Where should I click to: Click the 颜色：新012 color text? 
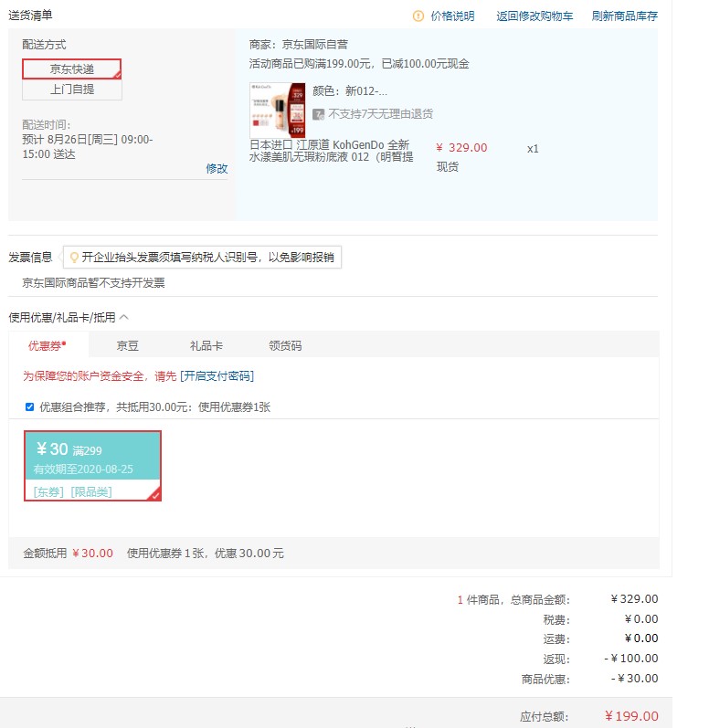click(350, 91)
